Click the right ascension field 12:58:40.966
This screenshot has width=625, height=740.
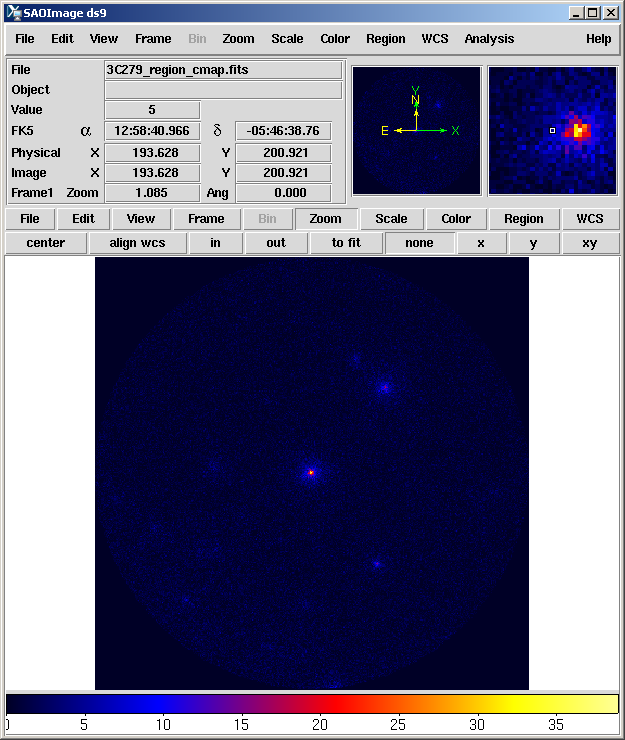click(x=152, y=131)
